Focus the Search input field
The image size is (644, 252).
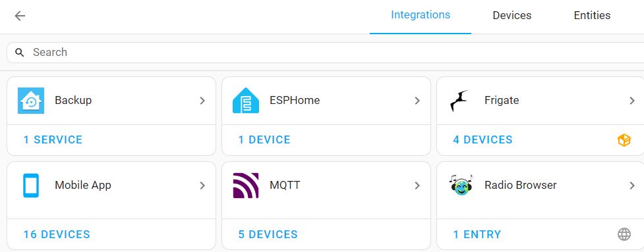click(325, 53)
